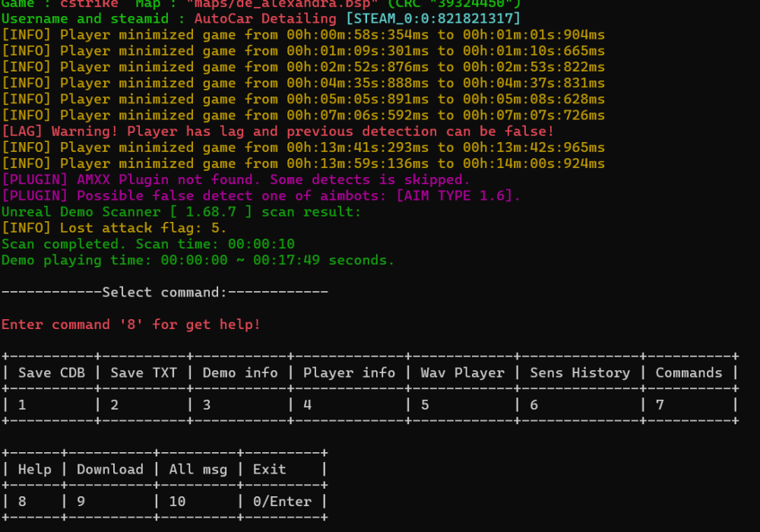The image size is (760, 532).
Task: Click the 'Download' table cell
Action: 110,469
